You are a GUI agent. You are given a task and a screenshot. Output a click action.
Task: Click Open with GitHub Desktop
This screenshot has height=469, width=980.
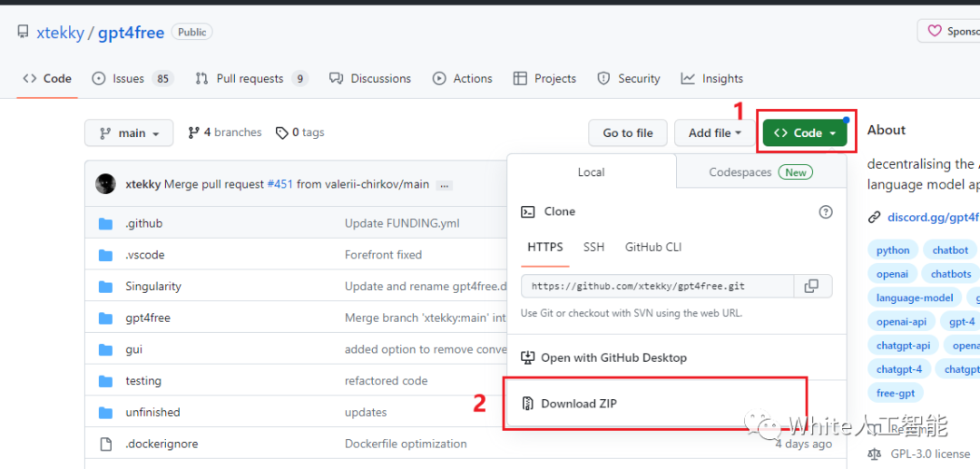[x=613, y=357]
